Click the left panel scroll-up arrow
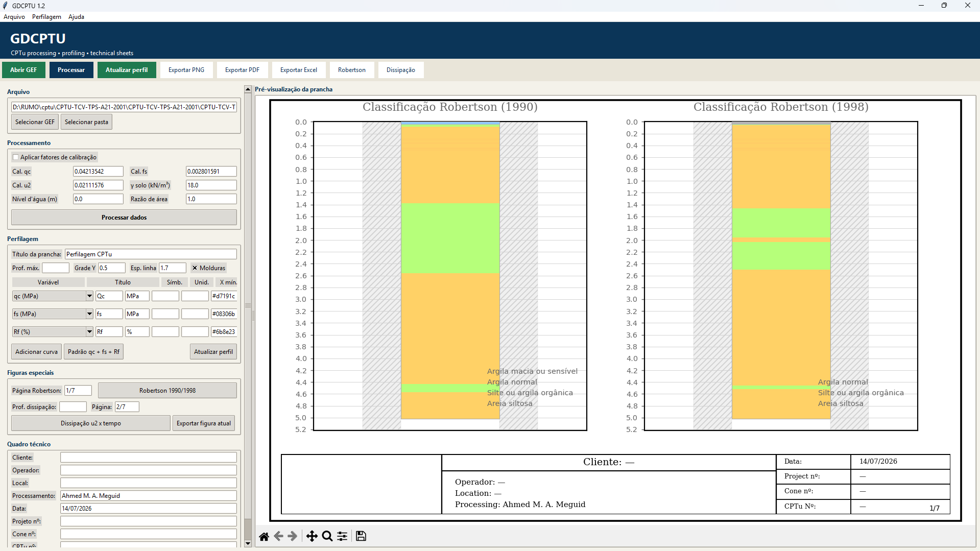 (248, 89)
